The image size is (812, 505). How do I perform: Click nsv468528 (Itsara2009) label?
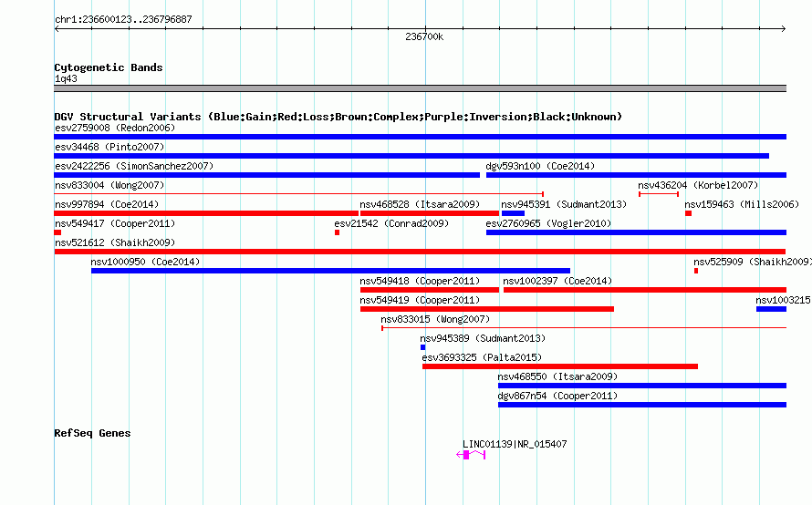420,204
